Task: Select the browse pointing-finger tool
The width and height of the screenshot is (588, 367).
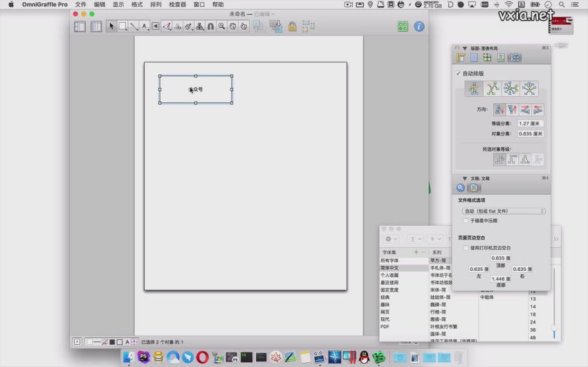Action: [244, 26]
